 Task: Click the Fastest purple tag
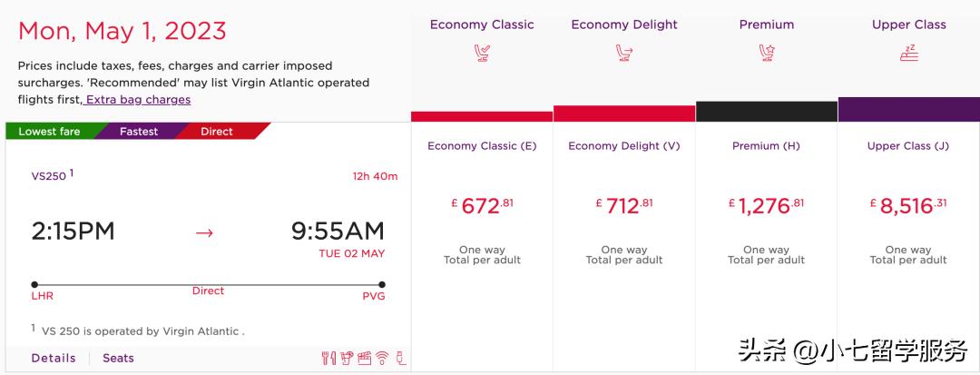139,132
